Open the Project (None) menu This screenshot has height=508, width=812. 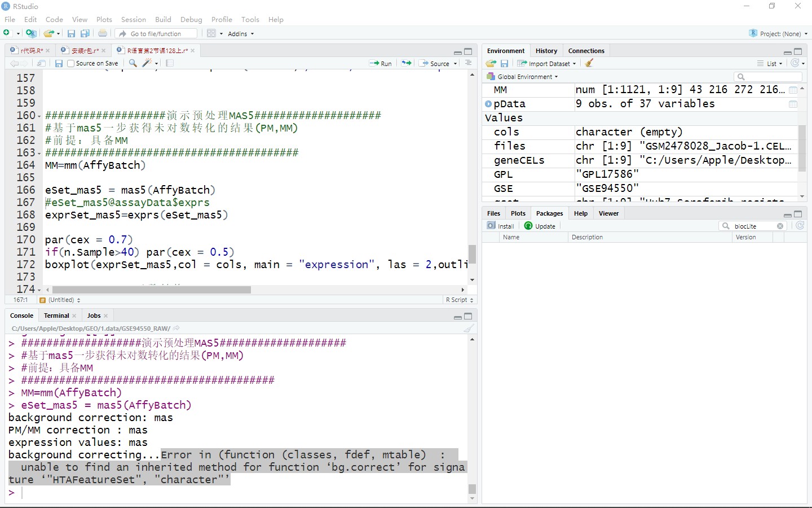(778, 34)
